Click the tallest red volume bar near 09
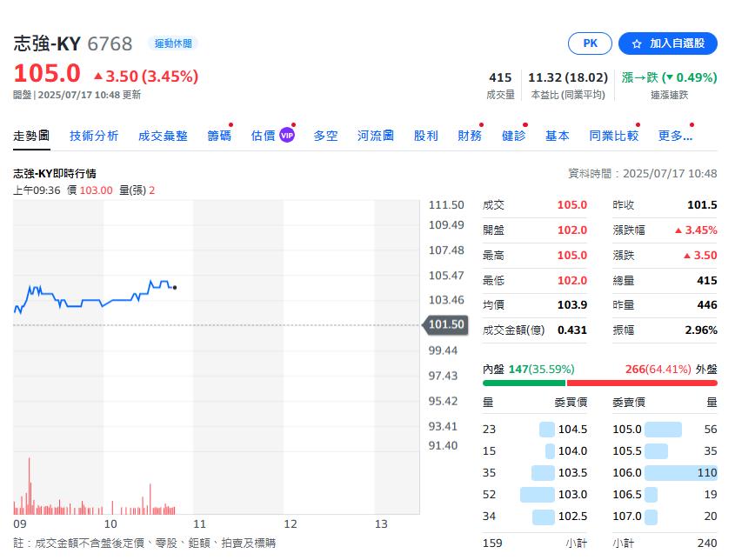The width and height of the screenshot is (735, 560). click(29, 486)
